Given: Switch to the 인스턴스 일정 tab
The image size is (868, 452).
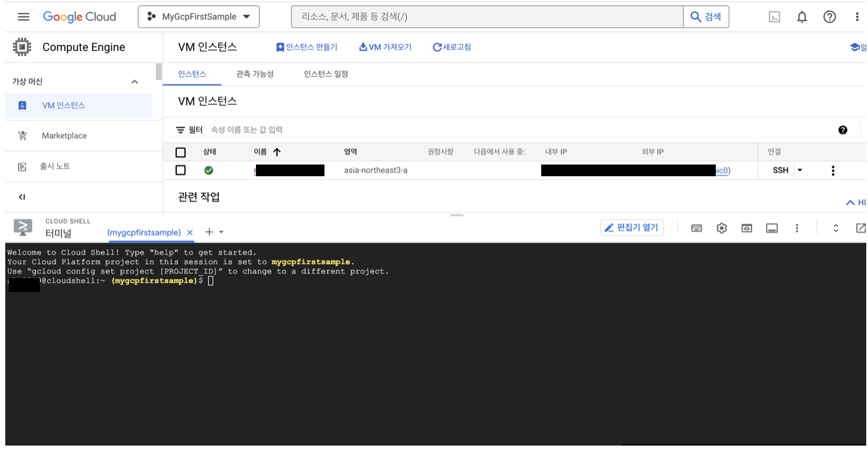Looking at the screenshot, I should coord(326,74).
